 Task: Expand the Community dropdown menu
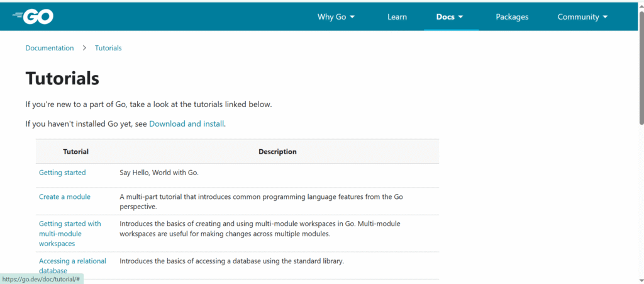coord(583,17)
